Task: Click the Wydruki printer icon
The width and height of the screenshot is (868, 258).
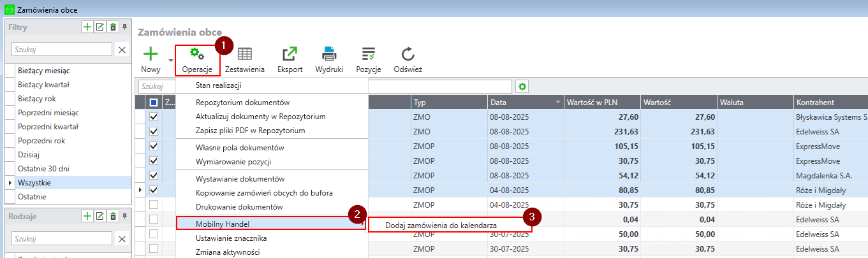Action: point(329,55)
